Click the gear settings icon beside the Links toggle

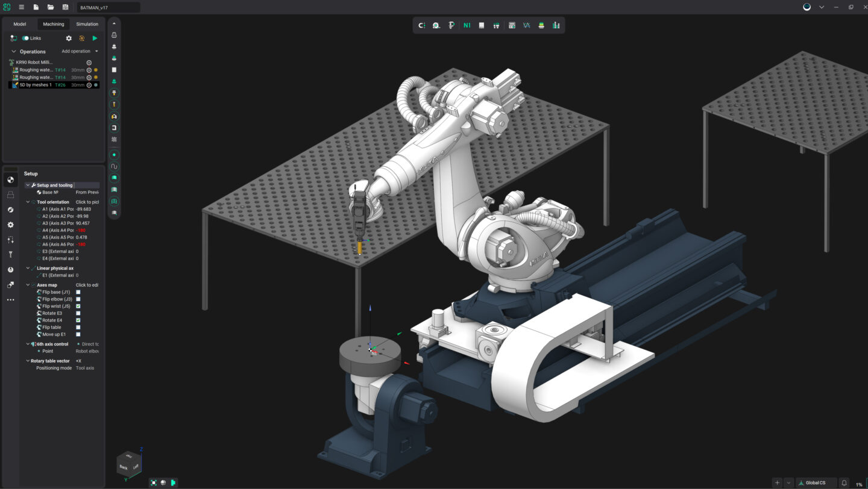69,38
